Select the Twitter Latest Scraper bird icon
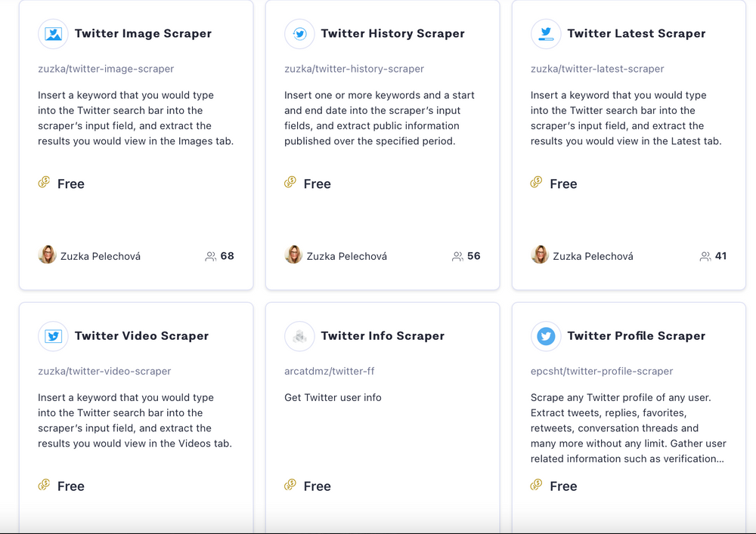756x534 pixels. tap(546, 34)
